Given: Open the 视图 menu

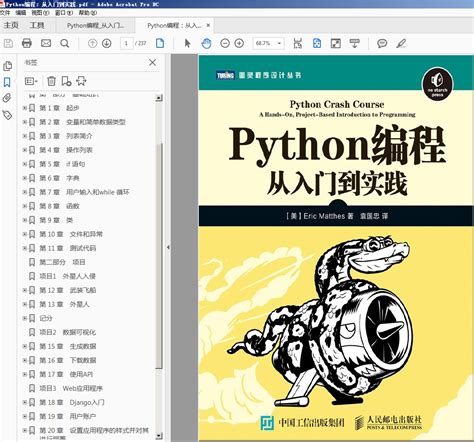Looking at the screenshot, I should (x=40, y=13).
